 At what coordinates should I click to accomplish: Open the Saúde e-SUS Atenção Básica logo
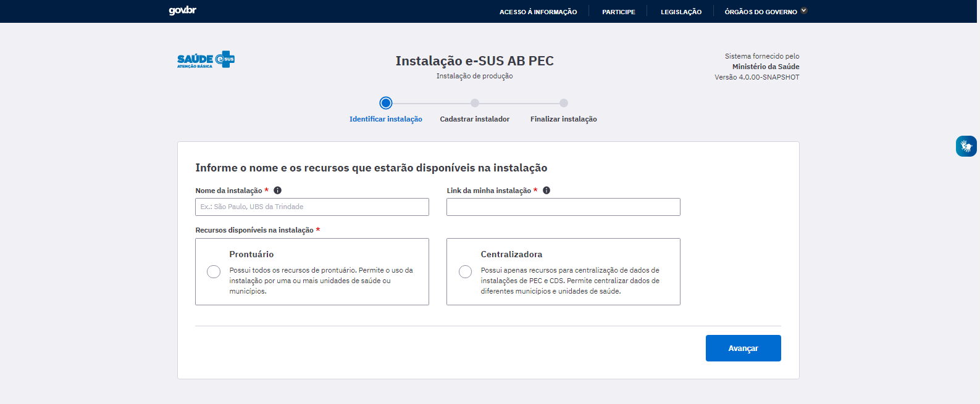pos(206,59)
